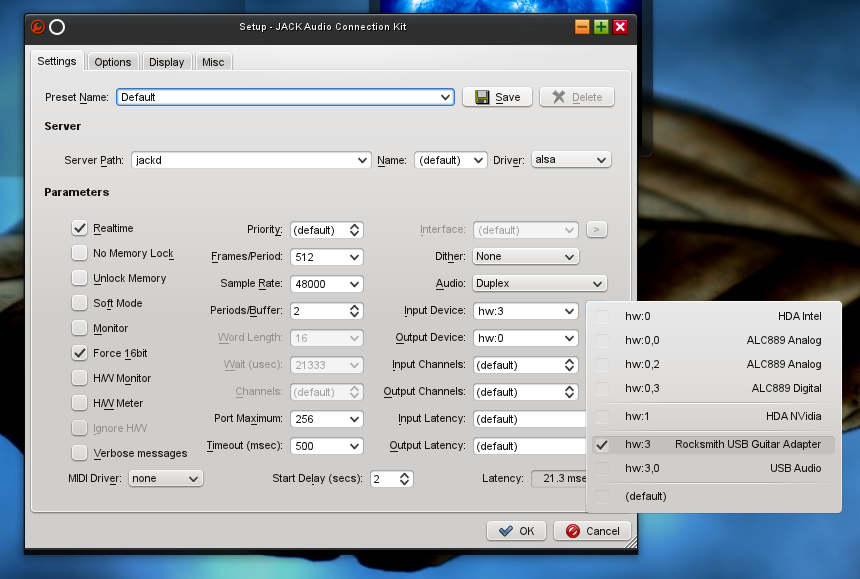The height and width of the screenshot is (579, 860).
Task: Open the Preset Name dropdown
Action: coord(445,97)
